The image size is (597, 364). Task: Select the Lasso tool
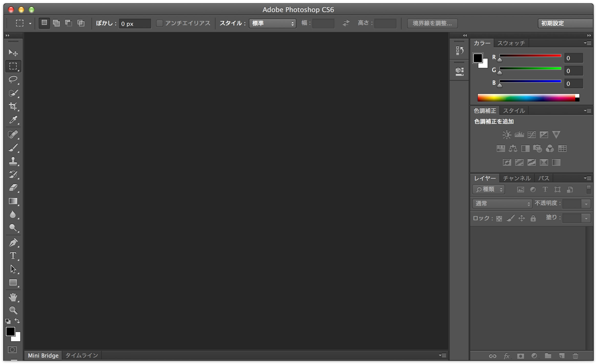pyautogui.click(x=13, y=79)
